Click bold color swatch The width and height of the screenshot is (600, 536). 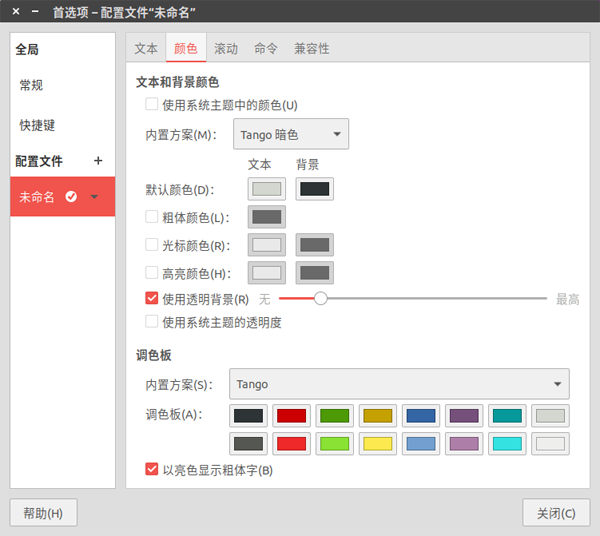point(267,217)
